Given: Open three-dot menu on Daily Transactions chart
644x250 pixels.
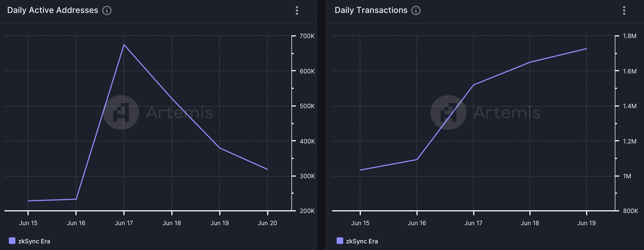Looking at the screenshot, I should (x=624, y=10).
